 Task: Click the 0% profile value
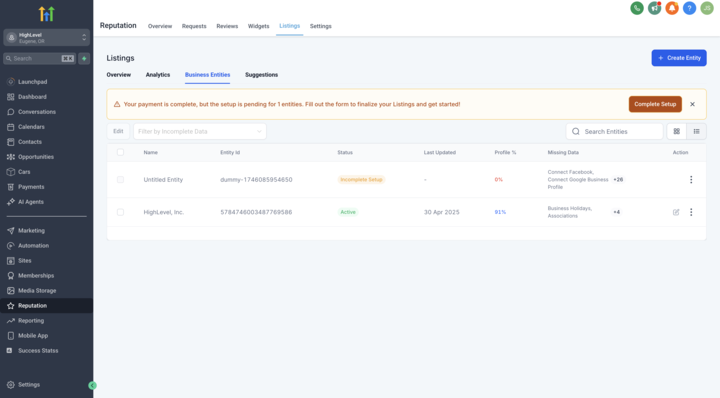[x=499, y=179]
